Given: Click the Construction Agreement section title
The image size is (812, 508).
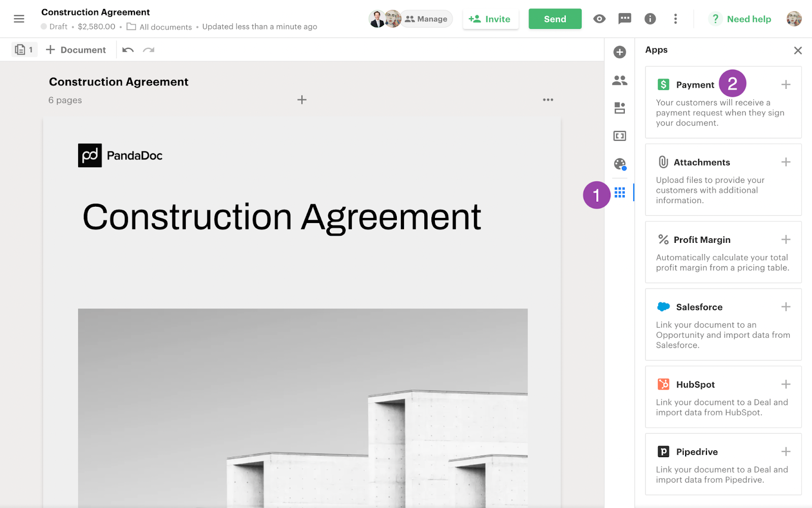Looking at the screenshot, I should [119, 82].
